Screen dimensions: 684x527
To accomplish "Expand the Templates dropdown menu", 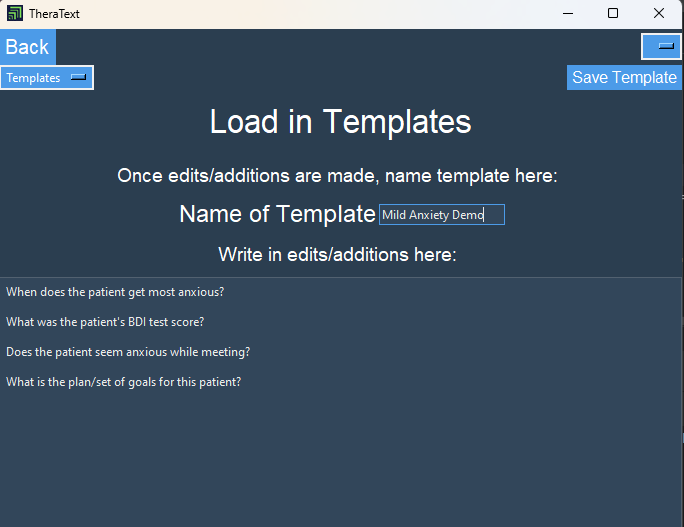I will tap(47, 78).
